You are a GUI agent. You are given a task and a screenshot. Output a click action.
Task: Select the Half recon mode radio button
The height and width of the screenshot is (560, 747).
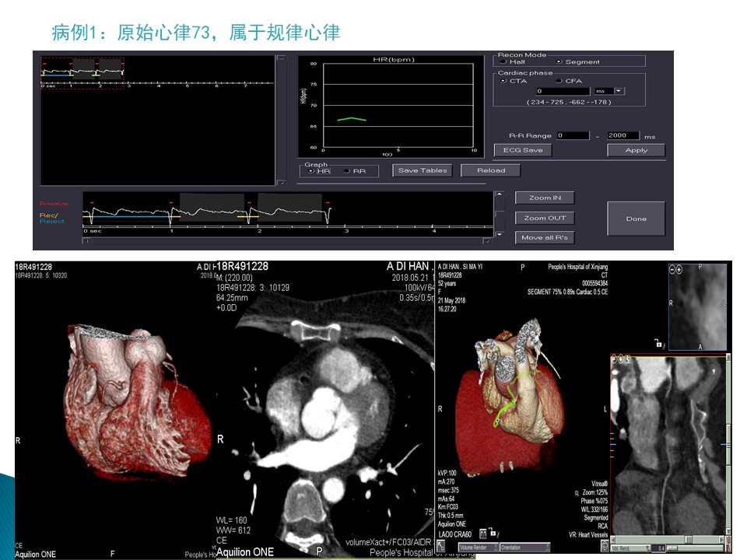[x=503, y=61]
